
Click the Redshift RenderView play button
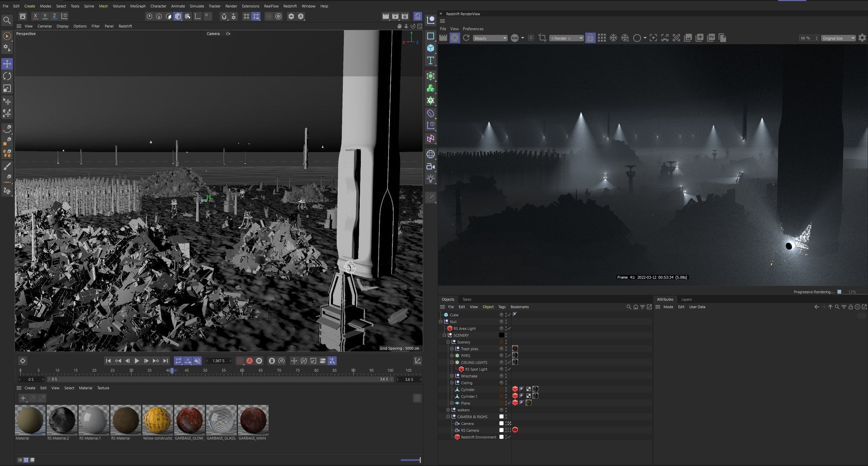pos(455,38)
